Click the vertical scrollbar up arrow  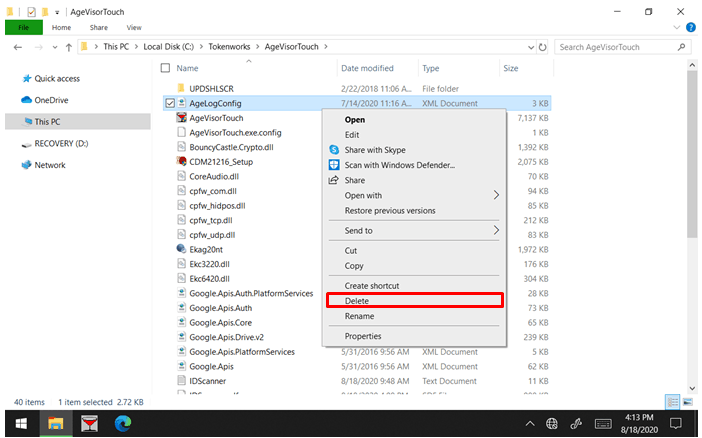coord(692,65)
